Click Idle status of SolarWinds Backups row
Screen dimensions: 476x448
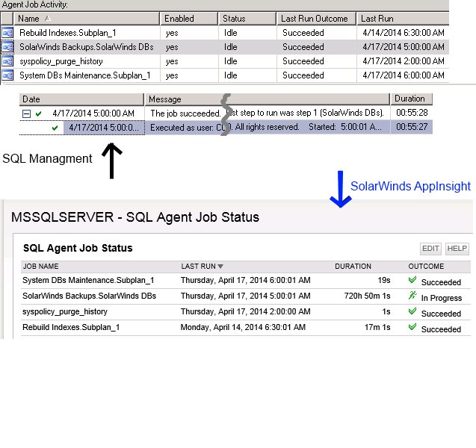click(x=231, y=47)
